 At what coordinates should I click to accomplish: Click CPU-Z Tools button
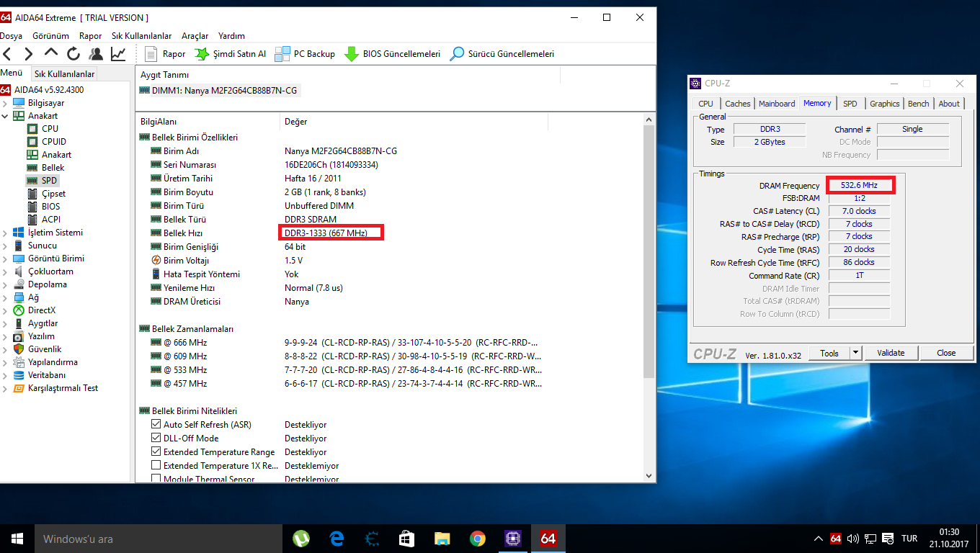tap(829, 353)
